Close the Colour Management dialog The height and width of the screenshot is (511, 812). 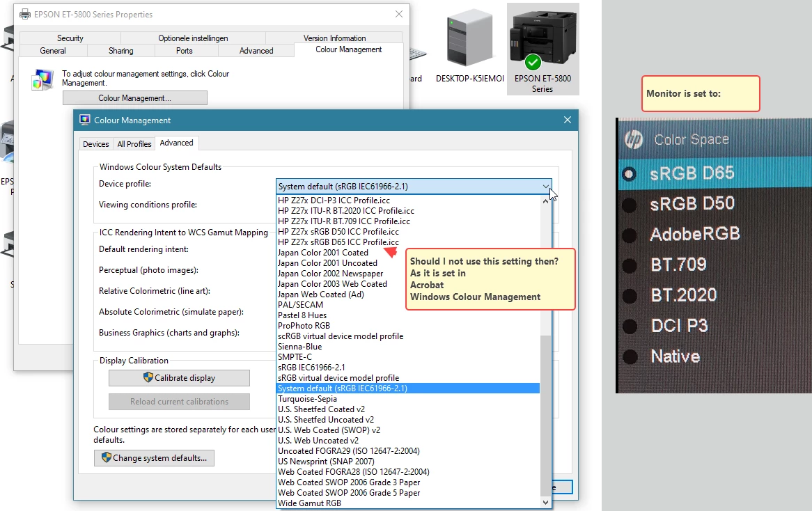coord(568,120)
